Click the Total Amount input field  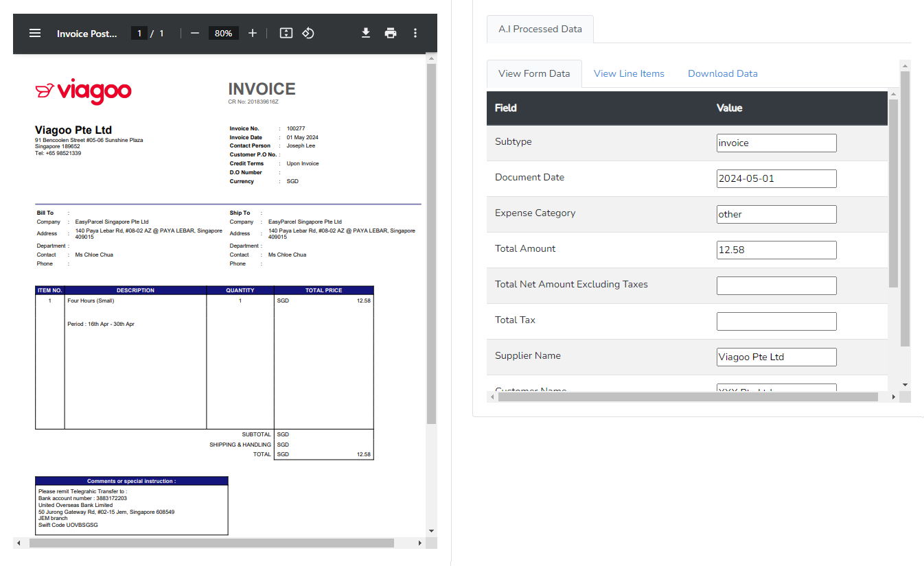click(x=776, y=250)
